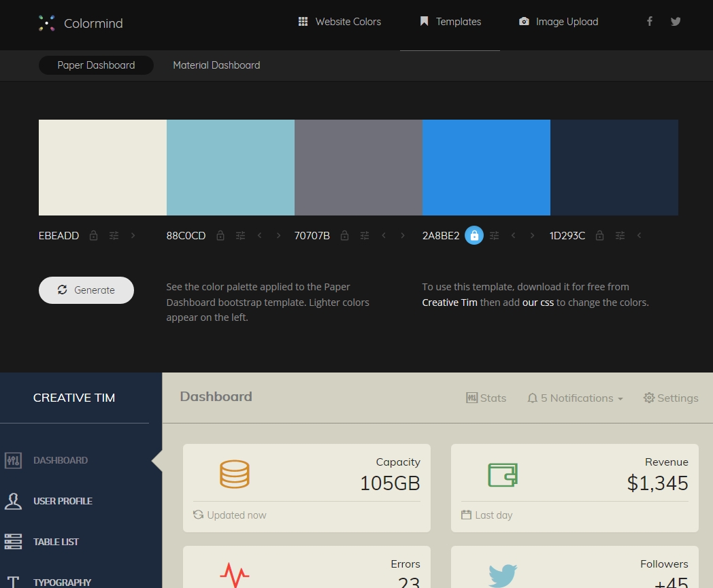Open the Twitter profile icon in header
The image size is (713, 588).
(676, 22)
